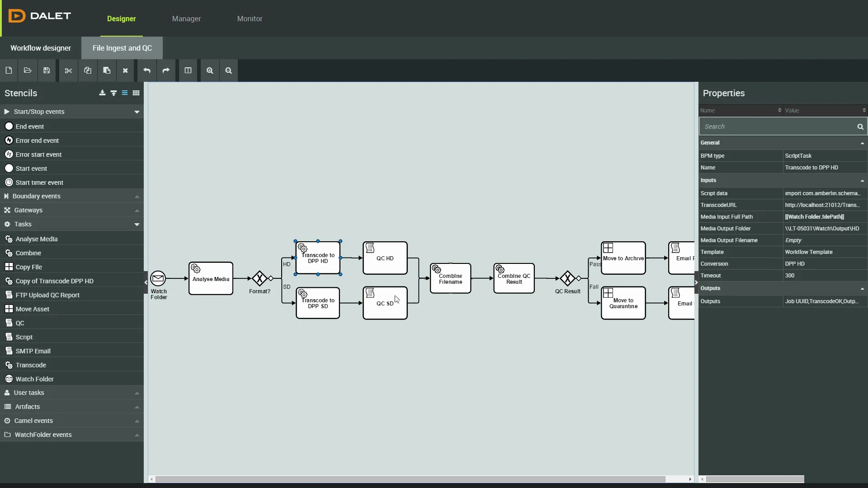868x488 pixels.
Task: Collapse the Inputs section in Properties
Action: pyautogui.click(x=862, y=180)
